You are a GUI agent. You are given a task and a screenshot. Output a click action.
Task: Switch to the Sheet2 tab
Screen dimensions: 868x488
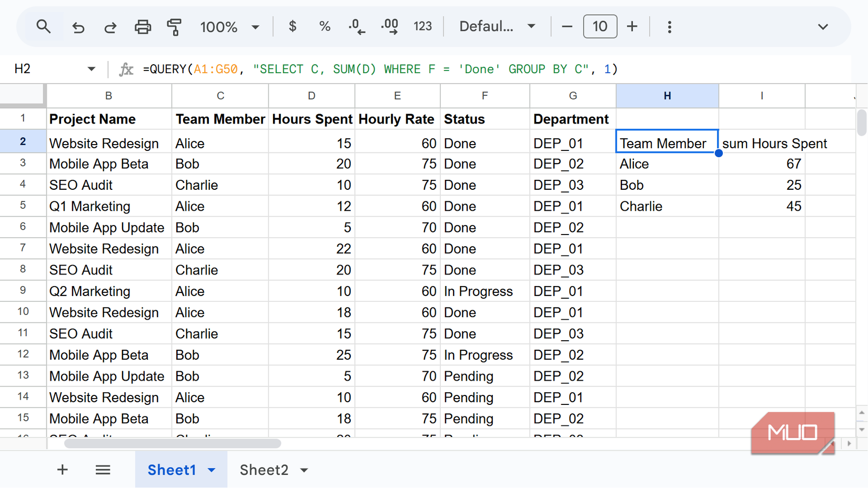(x=264, y=470)
